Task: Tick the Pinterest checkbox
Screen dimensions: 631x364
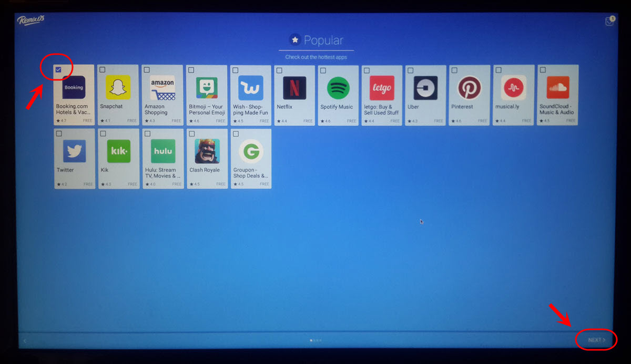Action: pos(454,70)
